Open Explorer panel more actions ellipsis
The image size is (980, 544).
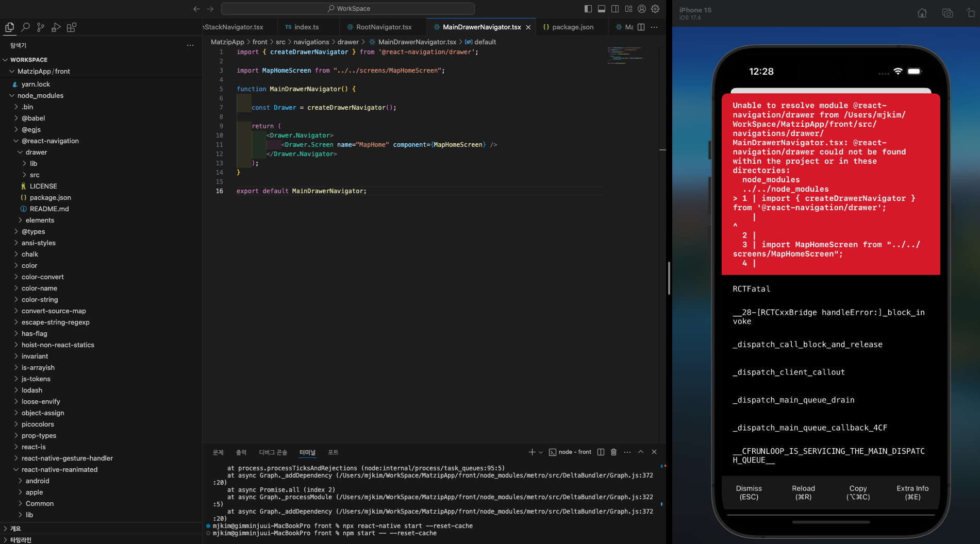[190, 45]
